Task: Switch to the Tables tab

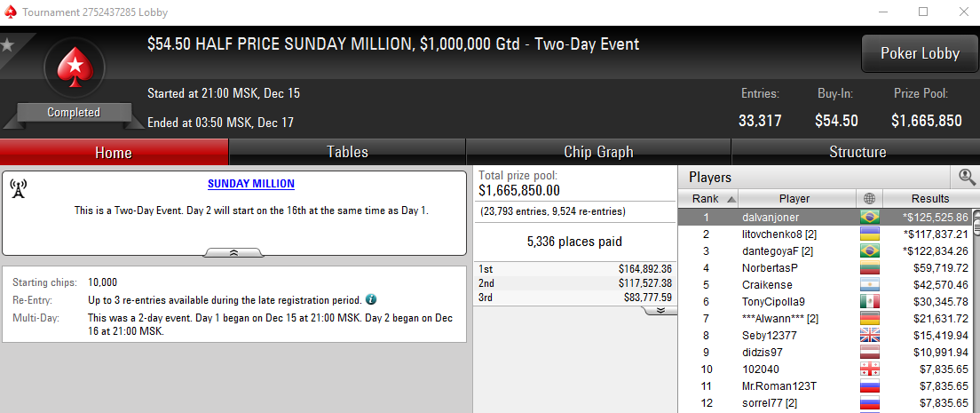Action: pos(347,152)
